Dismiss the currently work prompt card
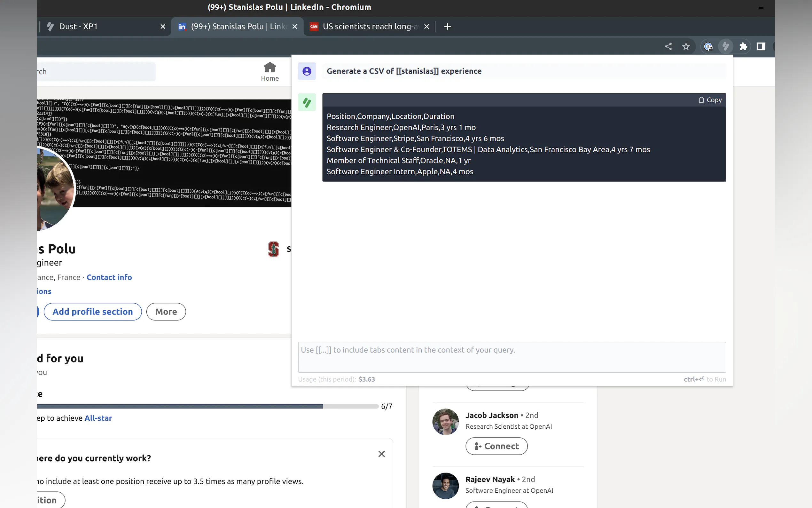Screen dimensions: 812x508 click(381, 454)
